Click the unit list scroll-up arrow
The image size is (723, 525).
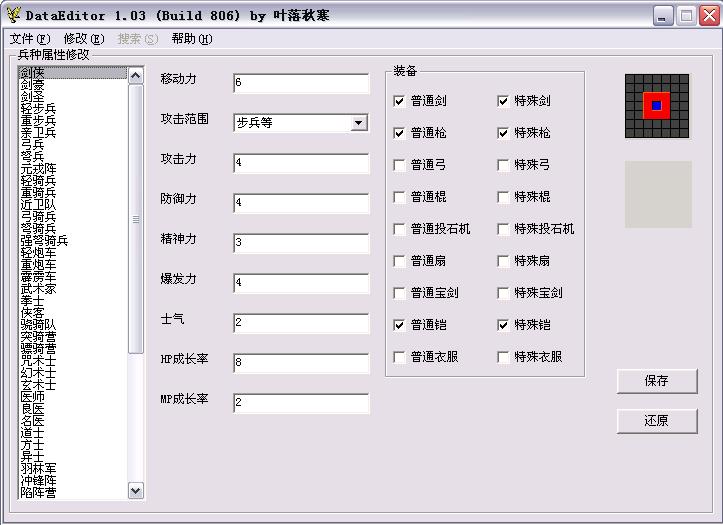[x=136, y=75]
